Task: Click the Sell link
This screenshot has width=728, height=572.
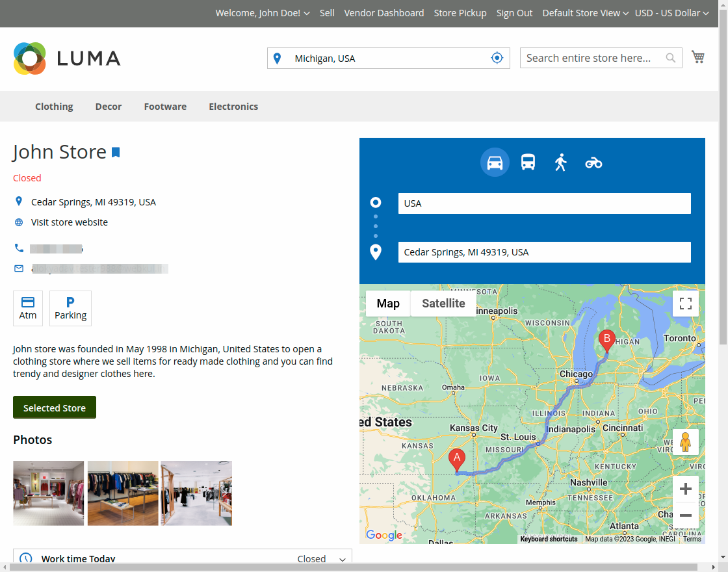Action: (x=327, y=13)
